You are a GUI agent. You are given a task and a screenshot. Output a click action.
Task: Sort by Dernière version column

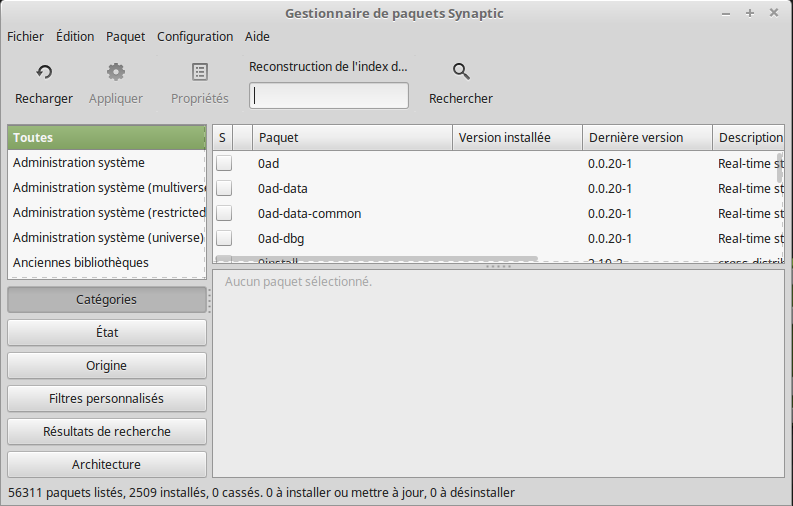647,137
